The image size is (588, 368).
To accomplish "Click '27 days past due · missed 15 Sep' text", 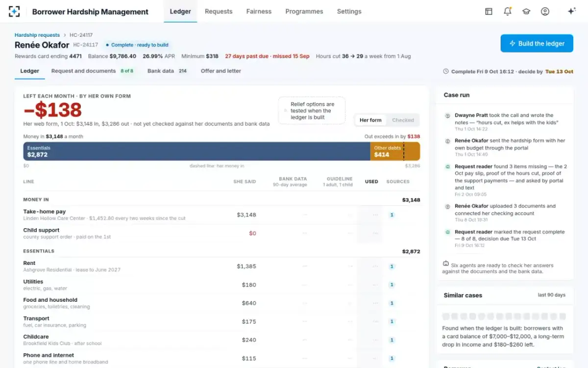I will tap(267, 56).
